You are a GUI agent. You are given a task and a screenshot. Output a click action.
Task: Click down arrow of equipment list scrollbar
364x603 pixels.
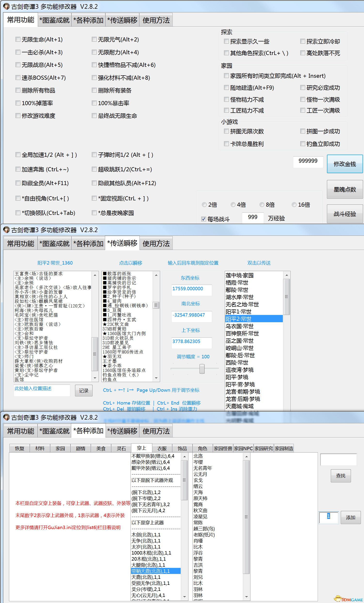(x=185, y=596)
